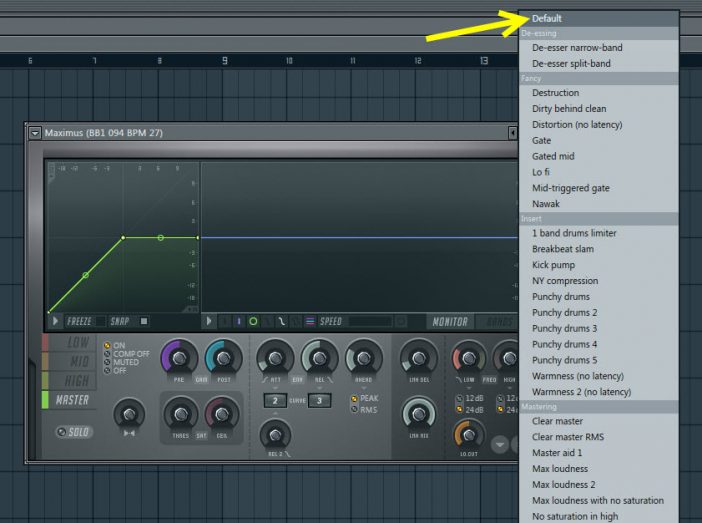Select the MASTER band tab

[x=69, y=400]
